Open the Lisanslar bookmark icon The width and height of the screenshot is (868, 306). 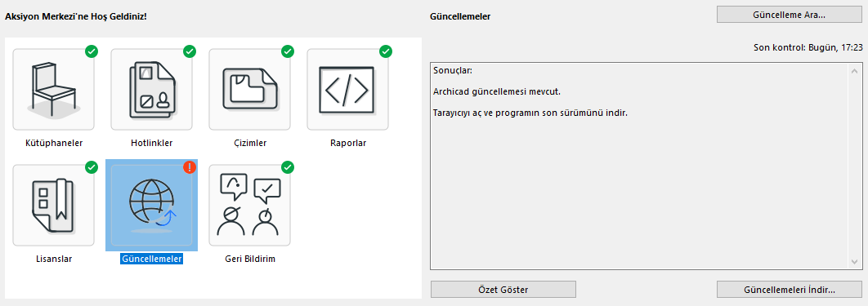(54, 205)
